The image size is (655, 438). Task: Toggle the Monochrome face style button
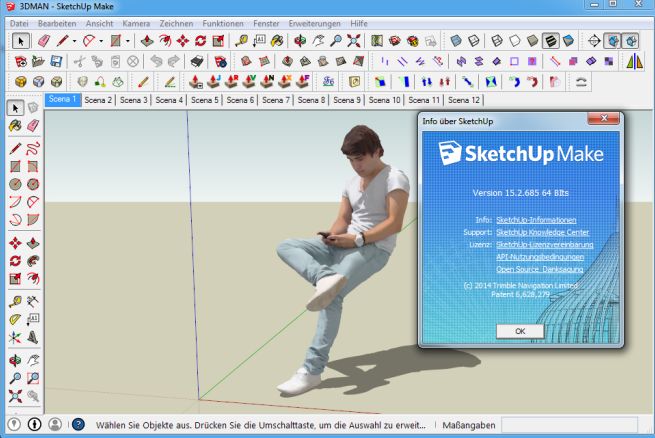(567, 41)
